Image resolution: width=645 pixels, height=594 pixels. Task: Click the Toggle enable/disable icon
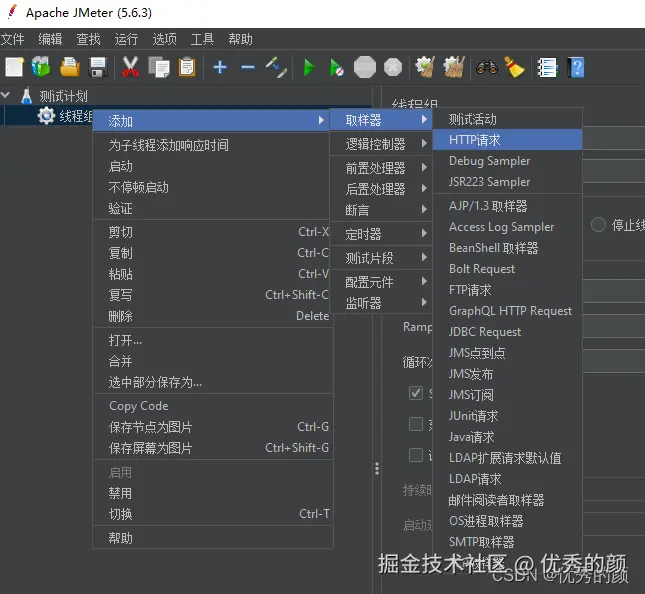click(x=276, y=67)
